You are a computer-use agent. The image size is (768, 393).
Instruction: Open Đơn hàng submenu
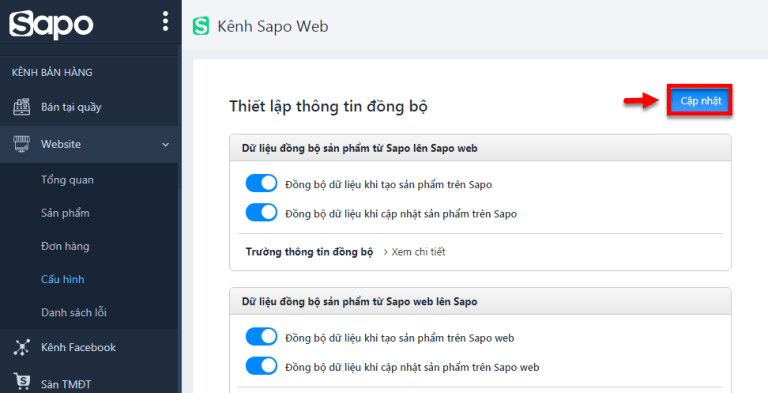[65, 246]
